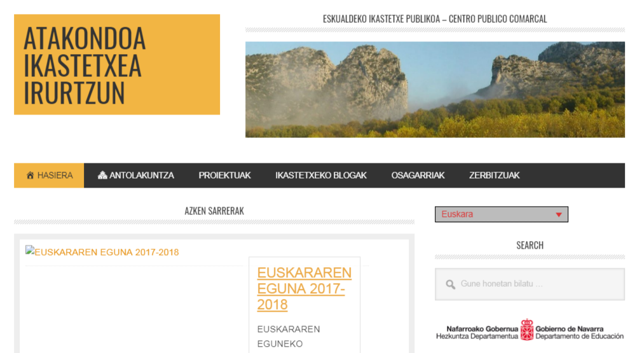
Task: Open the Zerbitzuak menu
Action: (x=495, y=176)
